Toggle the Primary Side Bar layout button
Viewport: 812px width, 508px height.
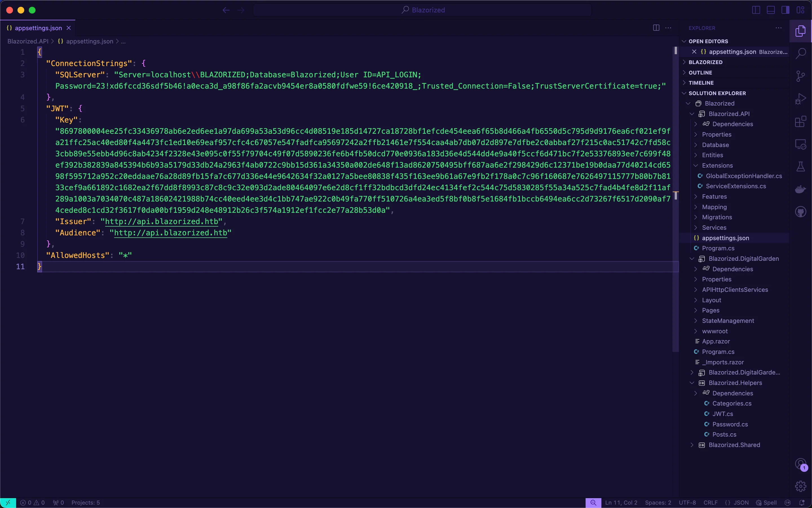click(x=756, y=10)
